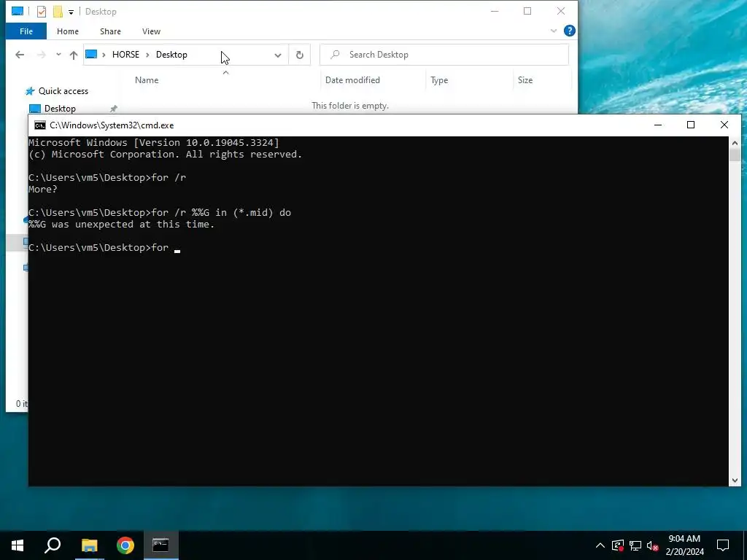Open Customize Quick Access Toolbar dropdown
Screen dimensions: 747x560
click(x=71, y=12)
